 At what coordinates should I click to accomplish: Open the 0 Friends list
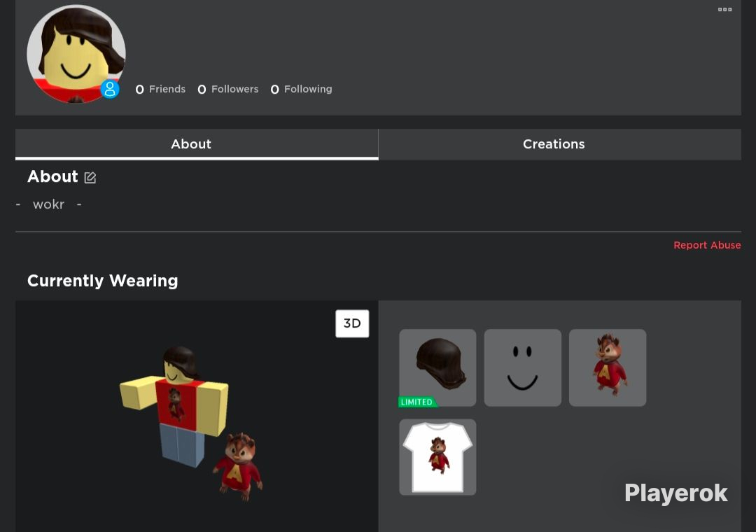(x=160, y=89)
